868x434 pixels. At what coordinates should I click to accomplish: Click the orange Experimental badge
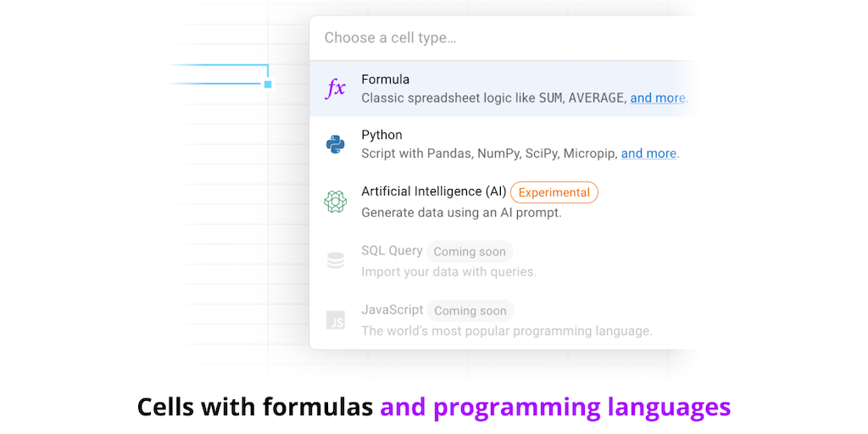point(554,192)
